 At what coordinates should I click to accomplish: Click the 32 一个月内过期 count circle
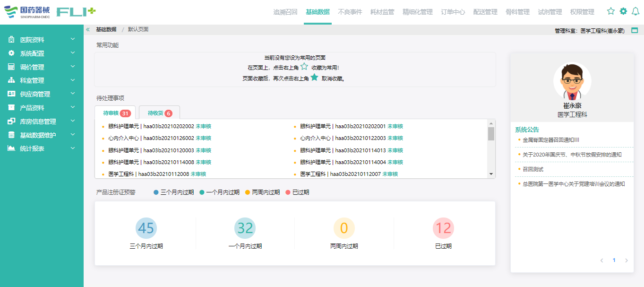tap(245, 228)
